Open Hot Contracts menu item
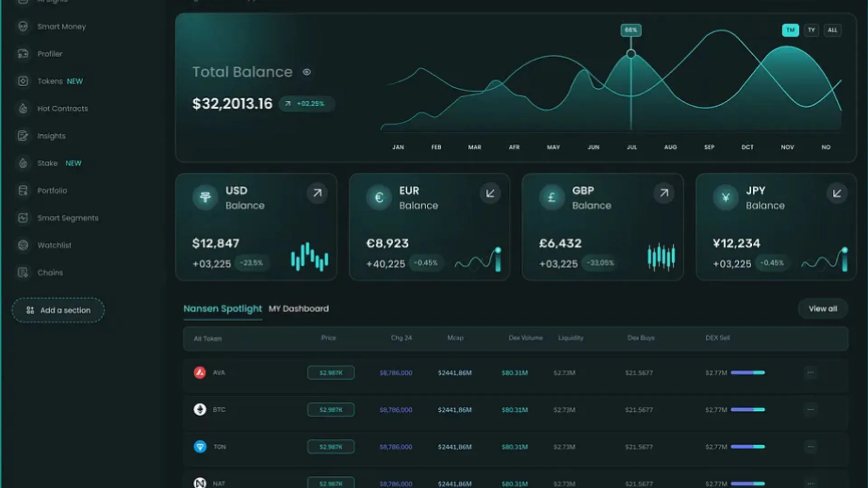Image resolution: width=868 pixels, height=488 pixels. [x=62, y=108]
